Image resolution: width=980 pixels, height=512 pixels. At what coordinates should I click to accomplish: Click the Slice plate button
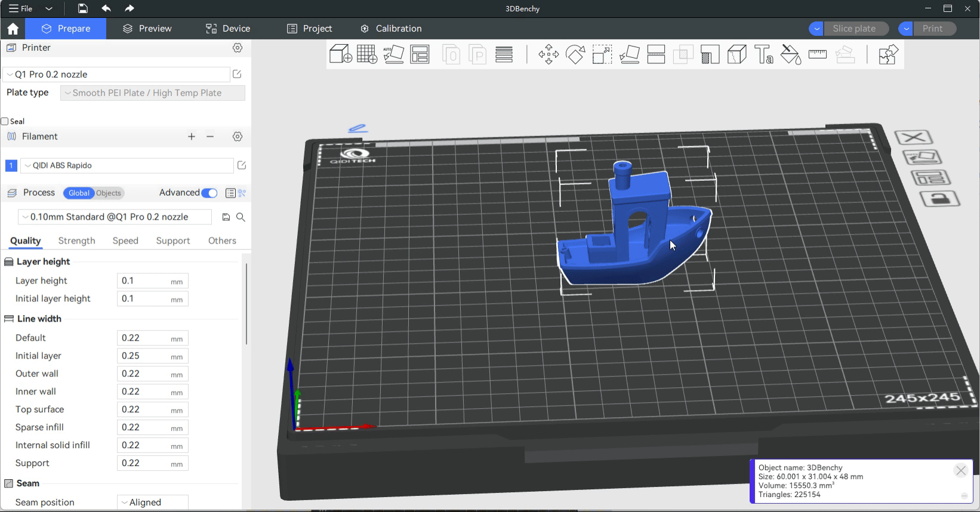click(854, 29)
